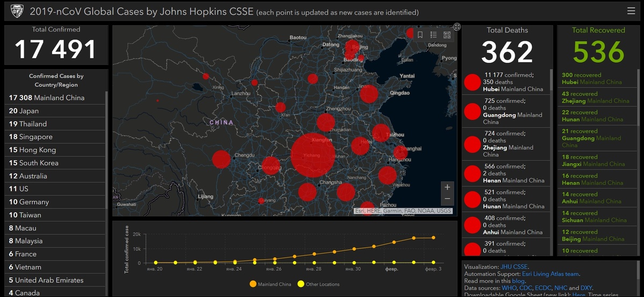This screenshot has height=297, width=644.
Task: Select the 15 South Korea row
Action: (x=55, y=163)
